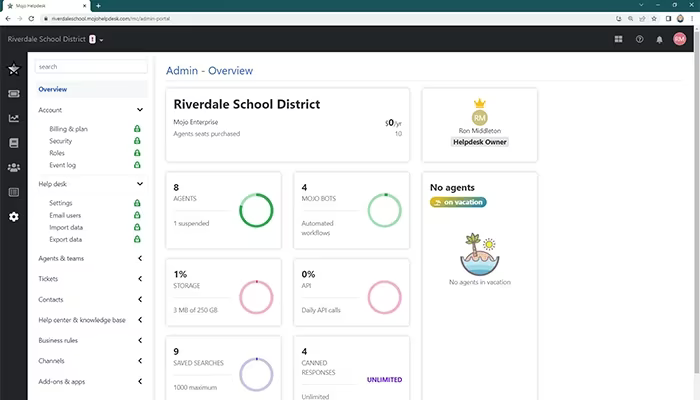Screen dimensions: 700x400
Task: Open the reports chart icon in left rail
Action: pos(14,118)
